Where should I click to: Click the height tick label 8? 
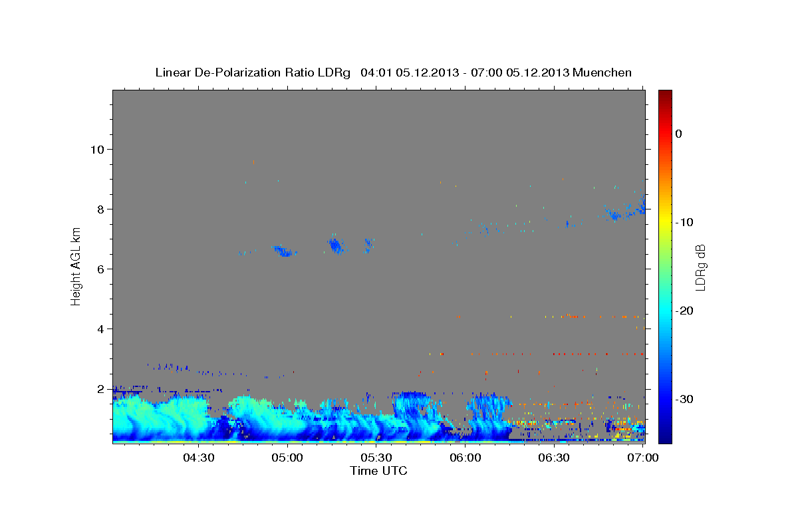point(101,209)
